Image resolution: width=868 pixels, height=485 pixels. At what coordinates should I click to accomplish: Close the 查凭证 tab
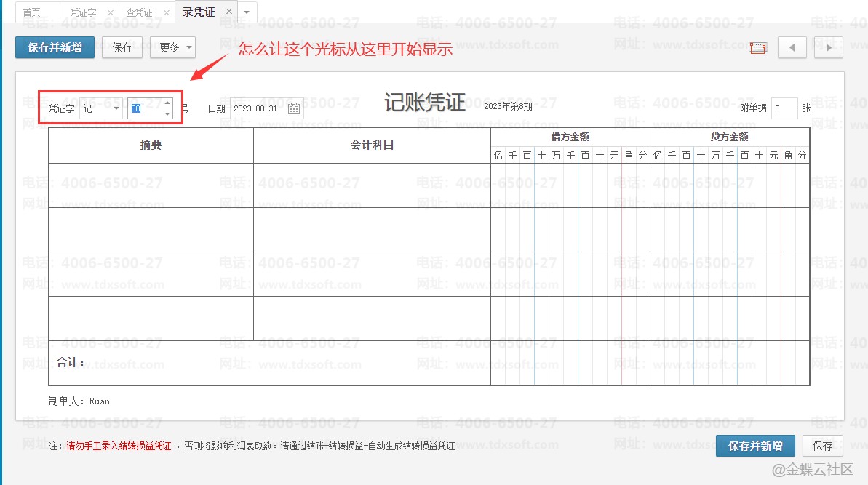[166, 12]
